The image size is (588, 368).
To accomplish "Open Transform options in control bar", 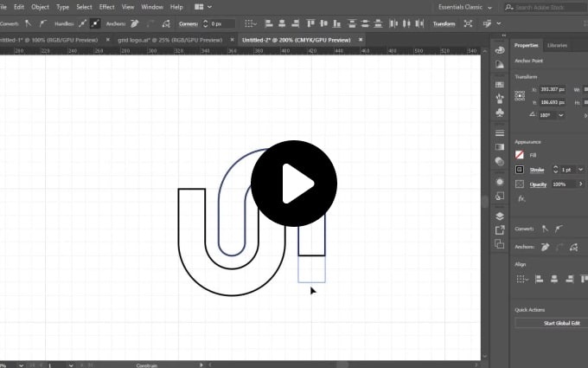I will [x=444, y=23].
